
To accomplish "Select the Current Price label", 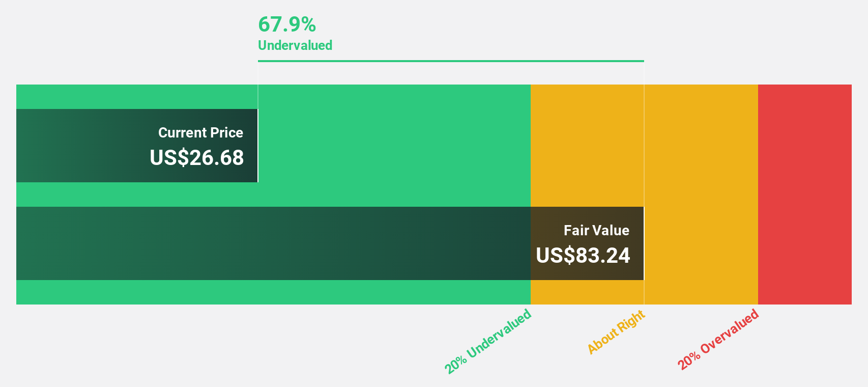I will point(200,132).
